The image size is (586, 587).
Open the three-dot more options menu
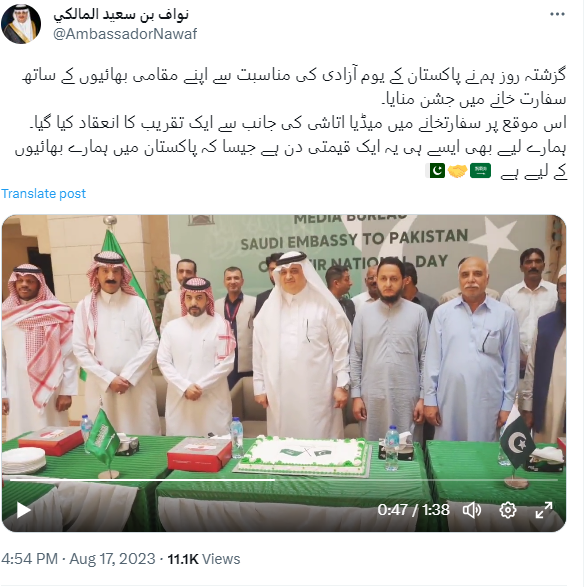click(x=557, y=14)
